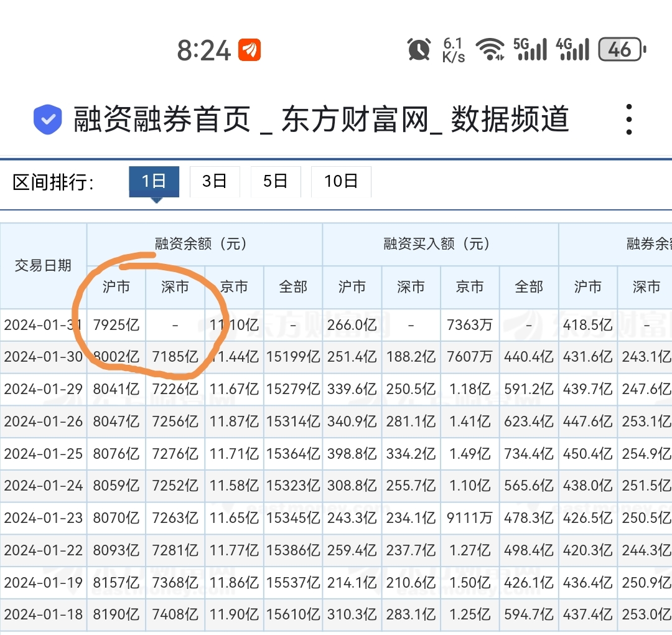The image size is (672, 635).
Task: Select the date row 2024-01-22
Action: point(44,550)
